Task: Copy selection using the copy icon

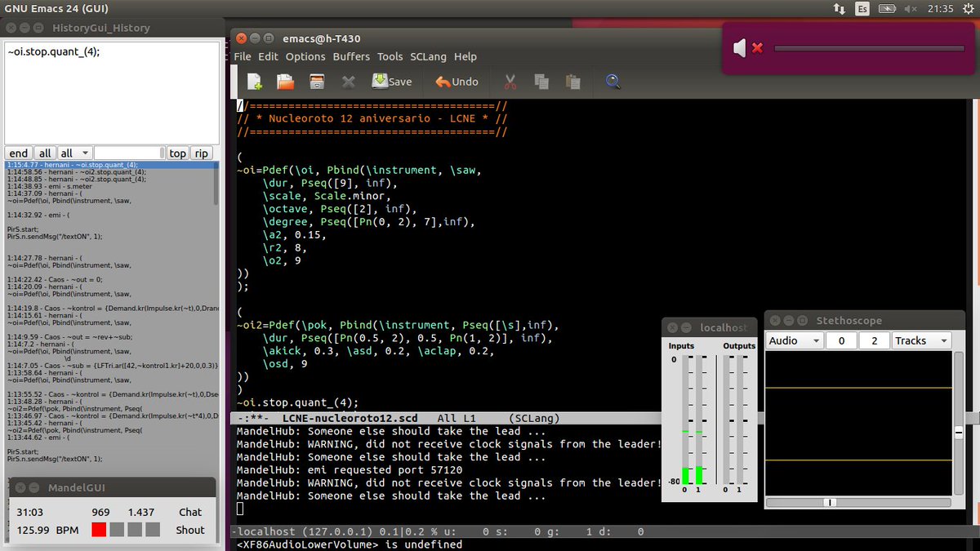Action: point(541,81)
